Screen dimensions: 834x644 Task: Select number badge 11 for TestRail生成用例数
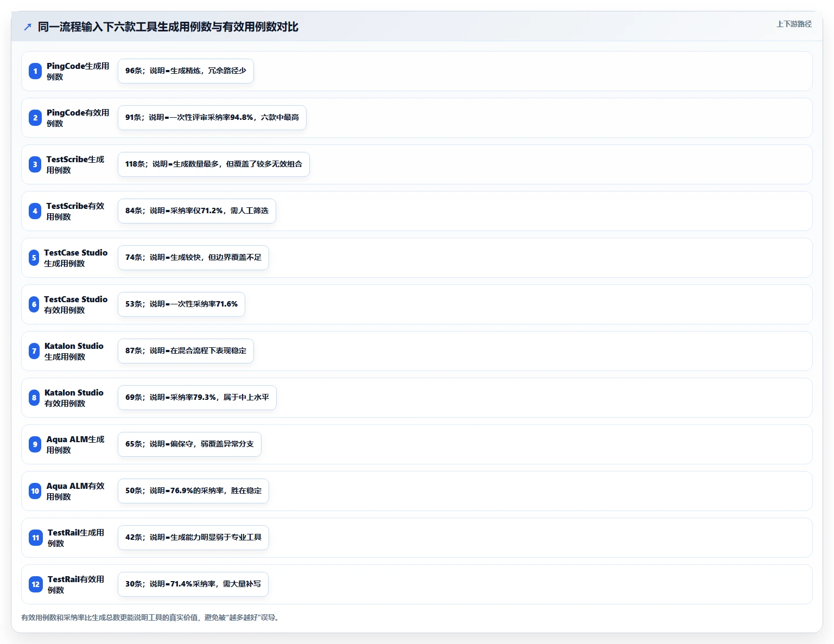(36, 538)
